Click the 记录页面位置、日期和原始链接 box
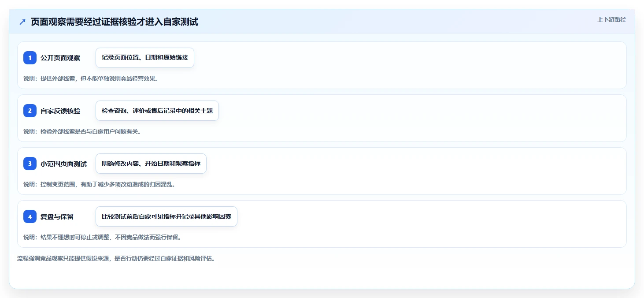Viewport: 644px width, 298px height. pyautogui.click(x=145, y=58)
